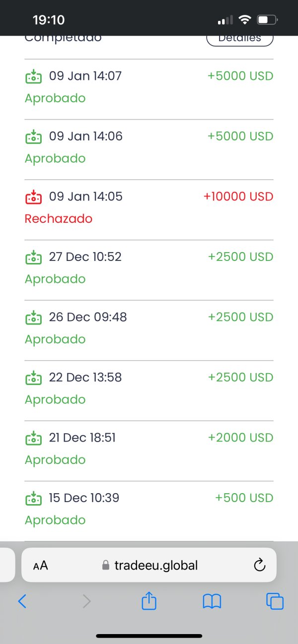Click deposit icon next to 15 Dec 10:39
Viewport: 298px width, 644px height.
pyautogui.click(x=33, y=498)
